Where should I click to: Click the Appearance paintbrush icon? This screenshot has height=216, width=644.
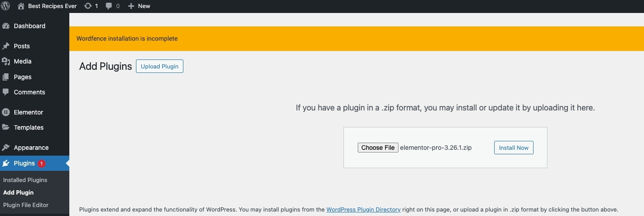point(6,148)
